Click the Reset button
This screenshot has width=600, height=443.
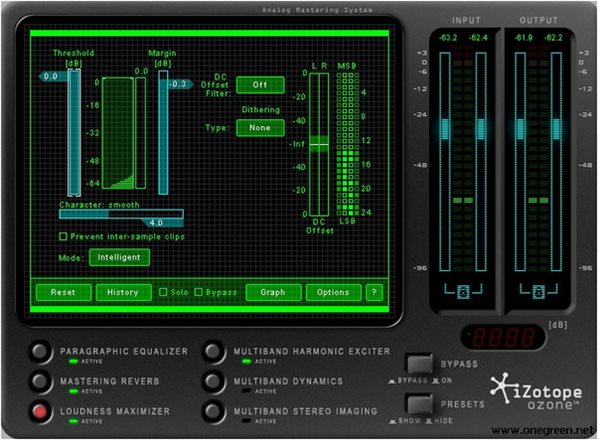(64, 293)
